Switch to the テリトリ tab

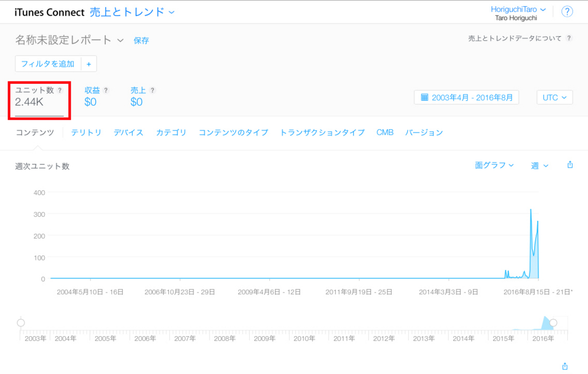[86, 133]
